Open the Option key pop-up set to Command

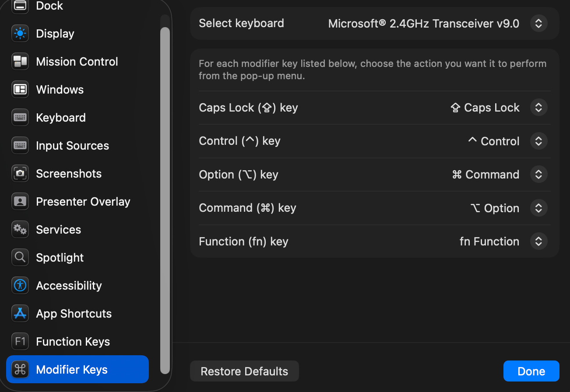click(x=538, y=175)
